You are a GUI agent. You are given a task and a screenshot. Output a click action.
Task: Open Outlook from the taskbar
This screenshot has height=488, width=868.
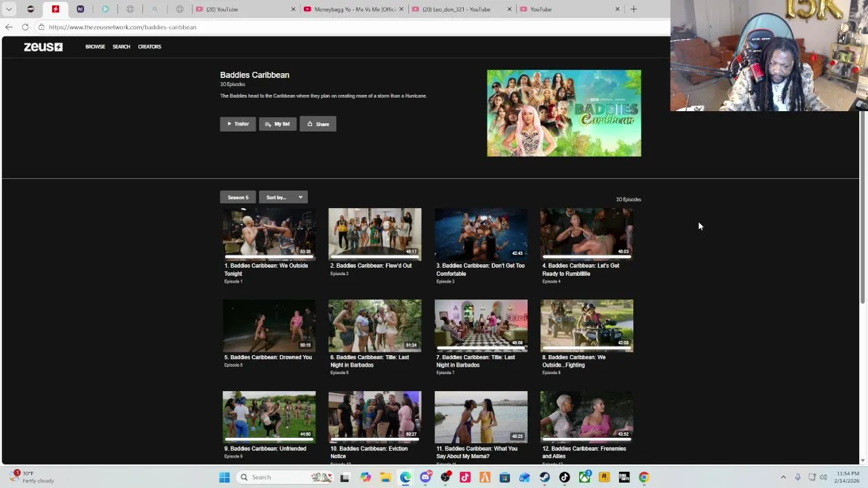coord(525,477)
